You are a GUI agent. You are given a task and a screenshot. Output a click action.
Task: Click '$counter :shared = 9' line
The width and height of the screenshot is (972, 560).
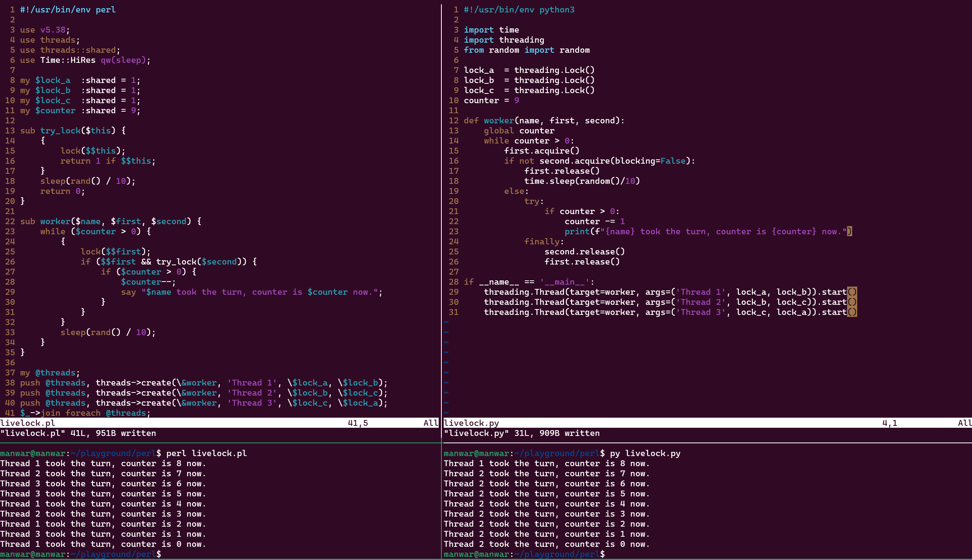tap(80, 111)
